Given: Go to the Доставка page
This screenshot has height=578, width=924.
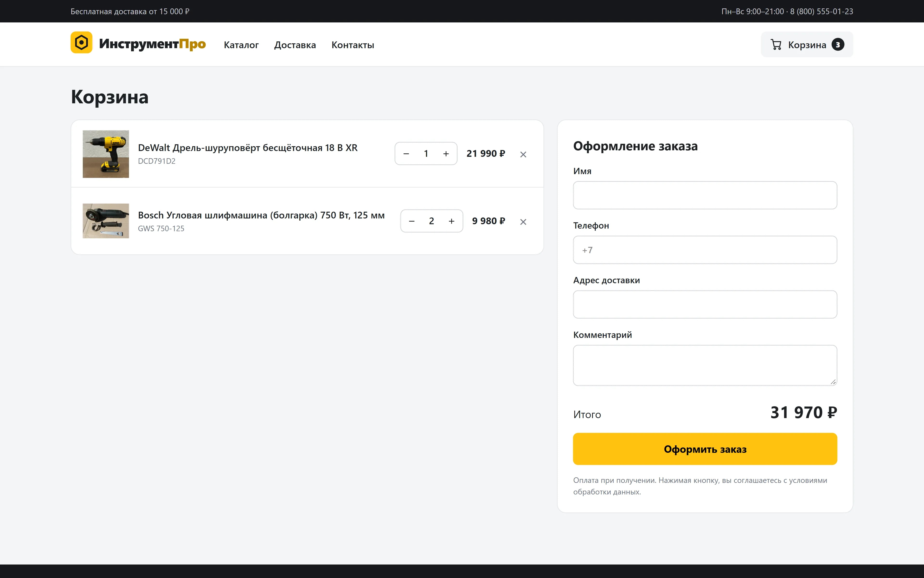Looking at the screenshot, I should (295, 45).
